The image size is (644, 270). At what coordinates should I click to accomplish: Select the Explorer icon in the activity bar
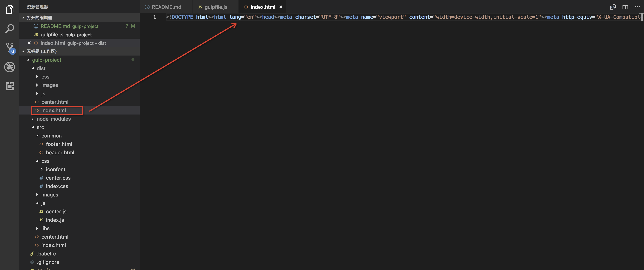tap(10, 9)
